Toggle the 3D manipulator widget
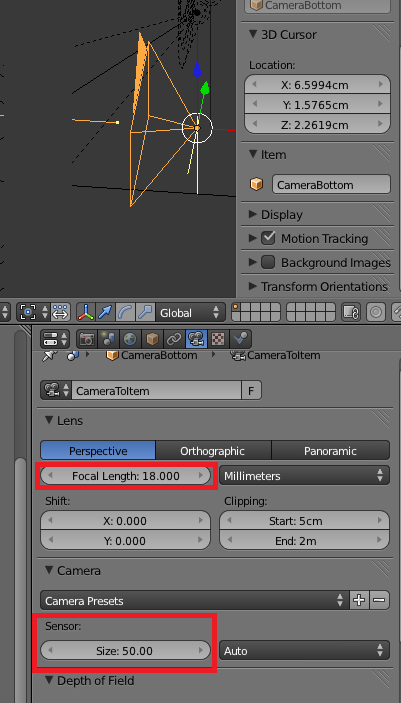The height and width of the screenshot is (703, 401). click(86, 312)
